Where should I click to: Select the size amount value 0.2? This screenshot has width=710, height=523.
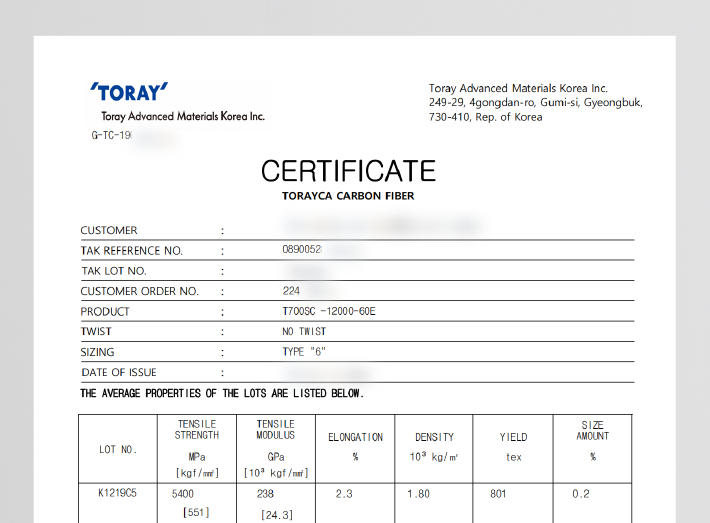coord(581,494)
